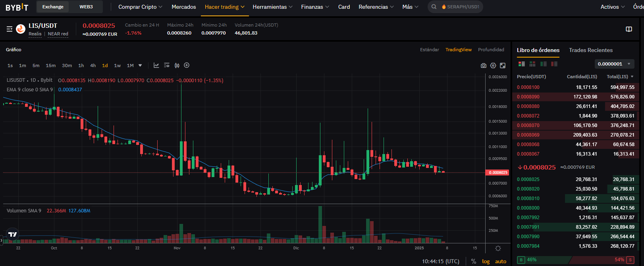Image resolution: width=644 pixels, height=266 pixels.
Task: Click the search magnifier icon
Action: pyautogui.click(x=434, y=7)
